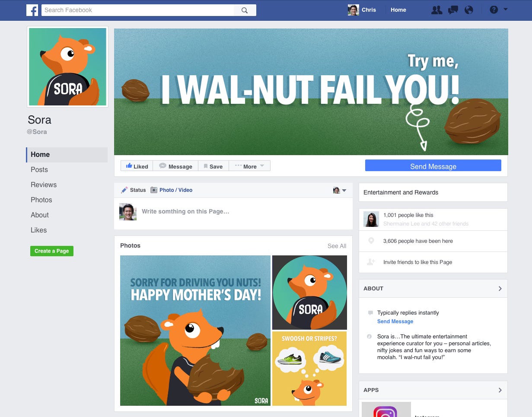Expand the ABOUT section chevron
The height and width of the screenshot is (417, 532).
click(500, 289)
